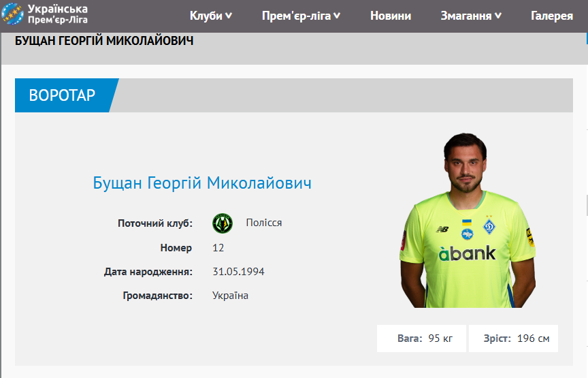Click the Українська Прем'єр-Ліга site title text
The image size is (588, 378).
pos(58,14)
